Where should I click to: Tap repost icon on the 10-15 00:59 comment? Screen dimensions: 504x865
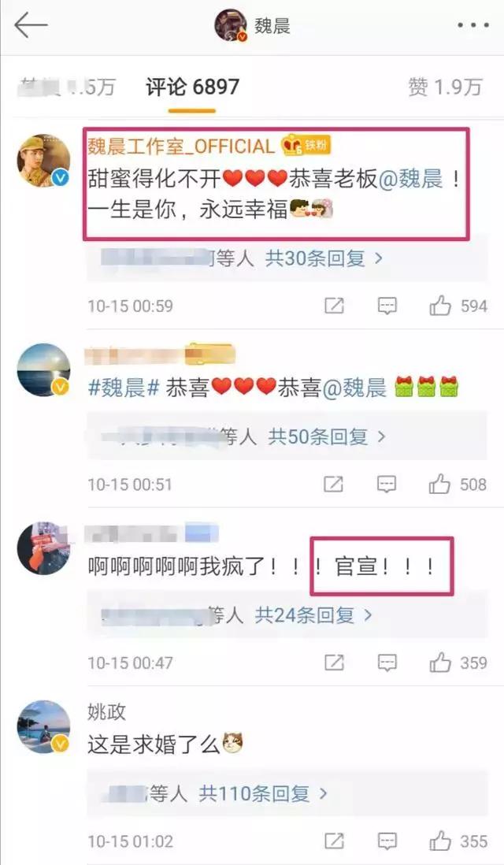tap(334, 306)
